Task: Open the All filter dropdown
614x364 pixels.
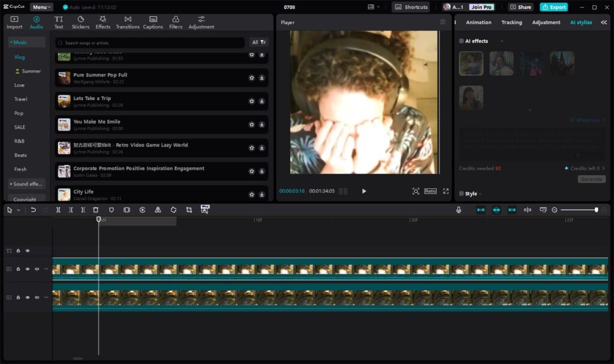Action: pyautogui.click(x=259, y=43)
